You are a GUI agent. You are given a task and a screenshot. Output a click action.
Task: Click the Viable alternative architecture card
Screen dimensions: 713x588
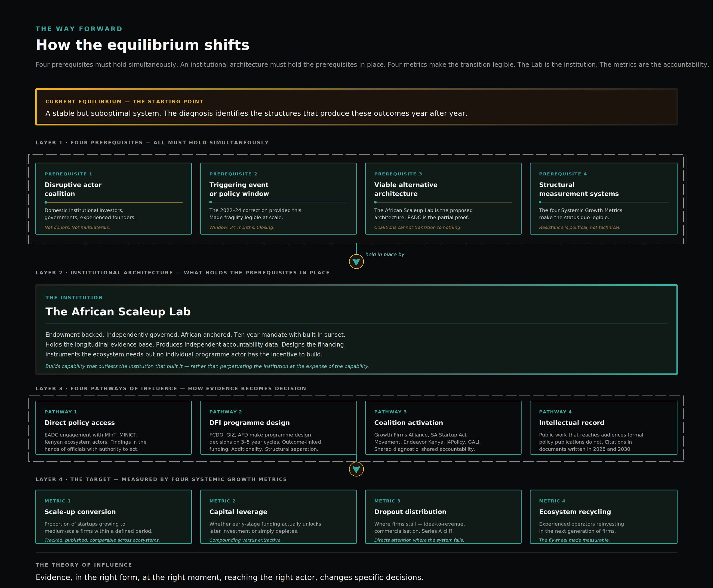point(443,199)
